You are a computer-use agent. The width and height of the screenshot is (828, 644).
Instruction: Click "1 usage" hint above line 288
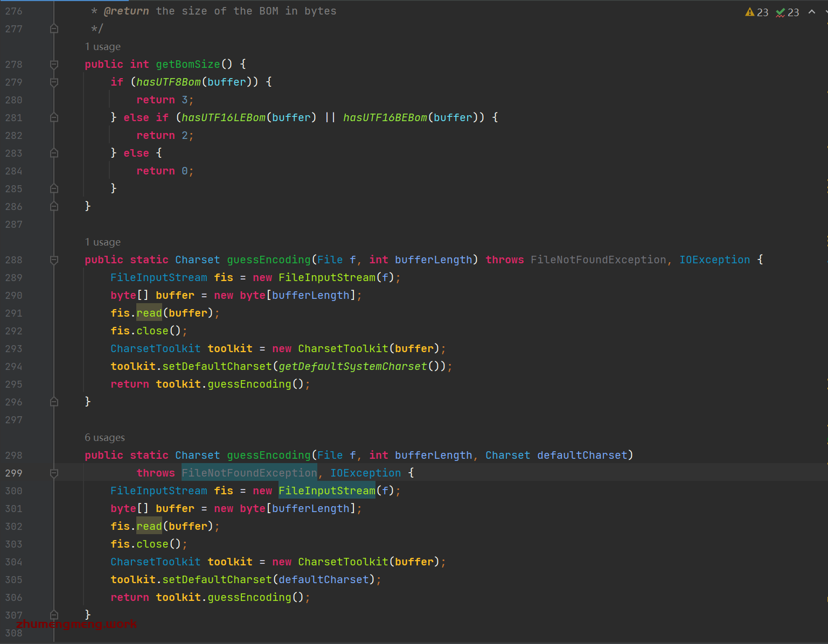102,242
